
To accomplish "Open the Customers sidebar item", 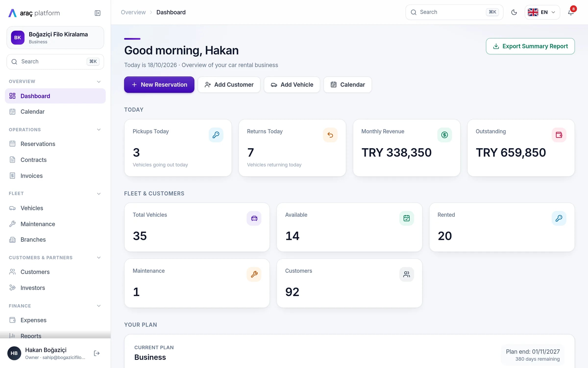I will click(55, 272).
